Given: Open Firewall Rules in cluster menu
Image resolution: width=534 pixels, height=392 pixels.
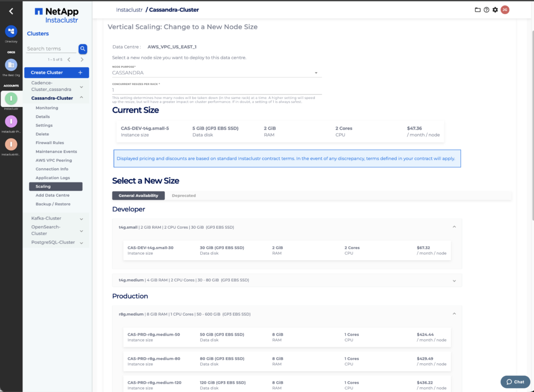Looking at the screenshot, I should click(50, 143).
